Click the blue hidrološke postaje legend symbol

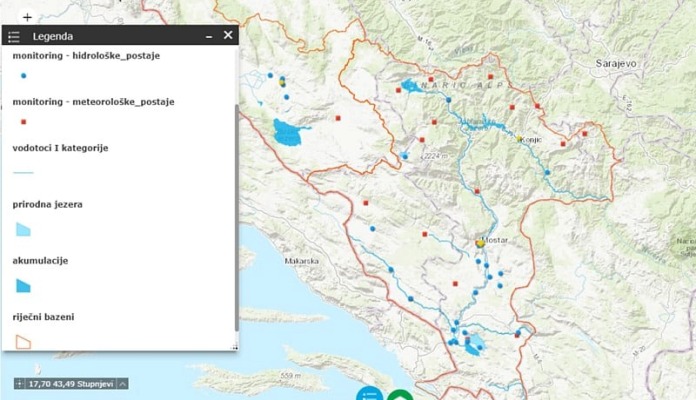(x=23, y=76)
